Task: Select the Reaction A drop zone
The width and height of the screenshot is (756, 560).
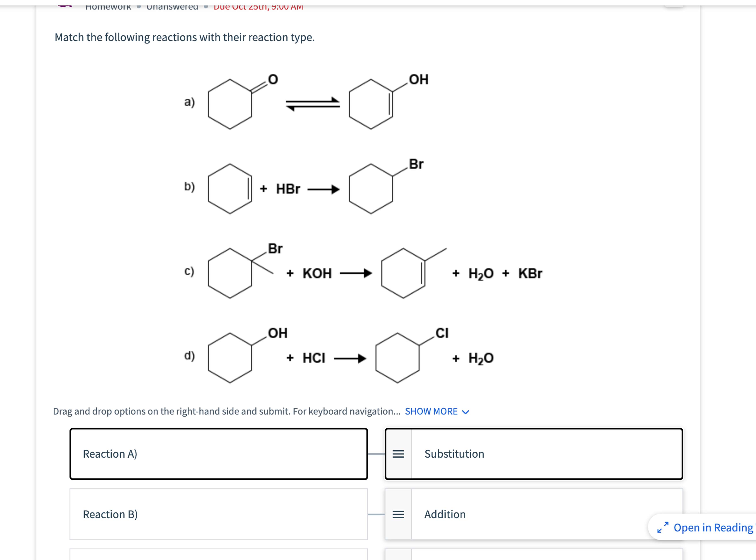Action: (x=219, y=454)
